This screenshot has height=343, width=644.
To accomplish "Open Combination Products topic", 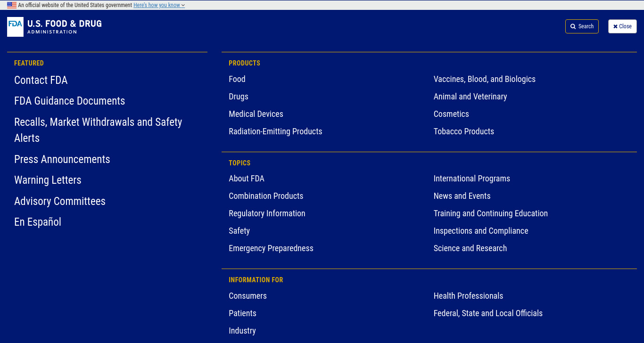I will point(266,196).
